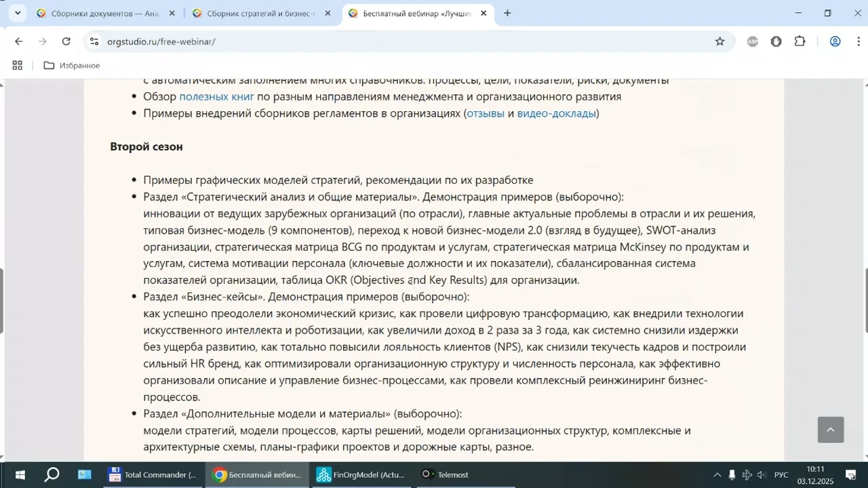Image resolution: width=868 pixels, height=488 pixels.
Task: Open the volume control tray icon
Action: 762,474
